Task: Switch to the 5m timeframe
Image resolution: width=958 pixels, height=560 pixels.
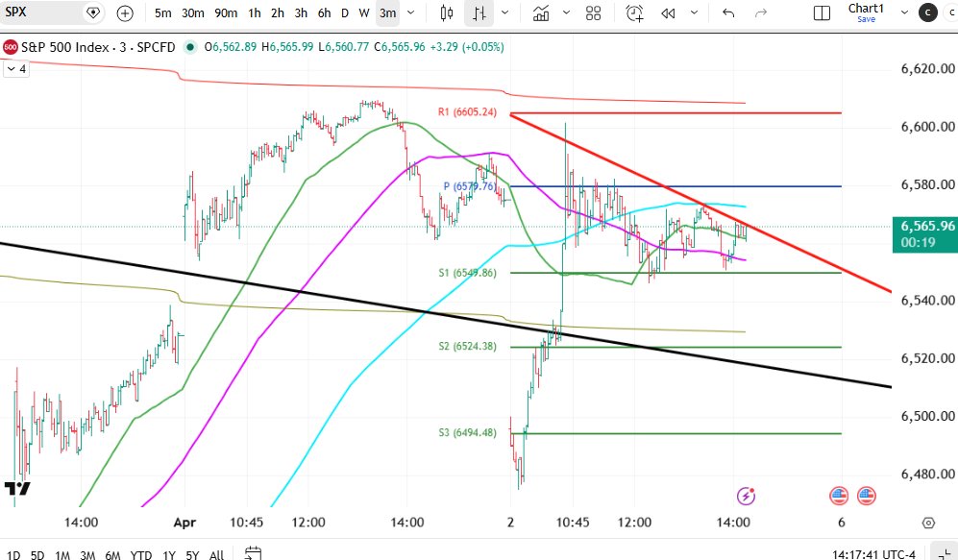Action: (162, 12)
